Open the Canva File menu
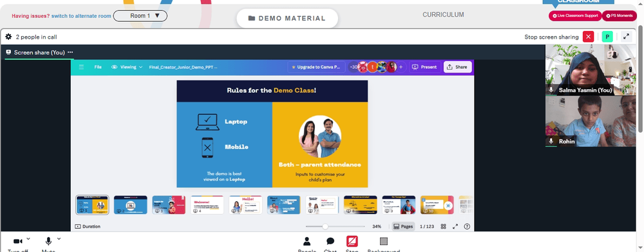Image resolution: width=644 pixels, height=252 pixels. 98,67
